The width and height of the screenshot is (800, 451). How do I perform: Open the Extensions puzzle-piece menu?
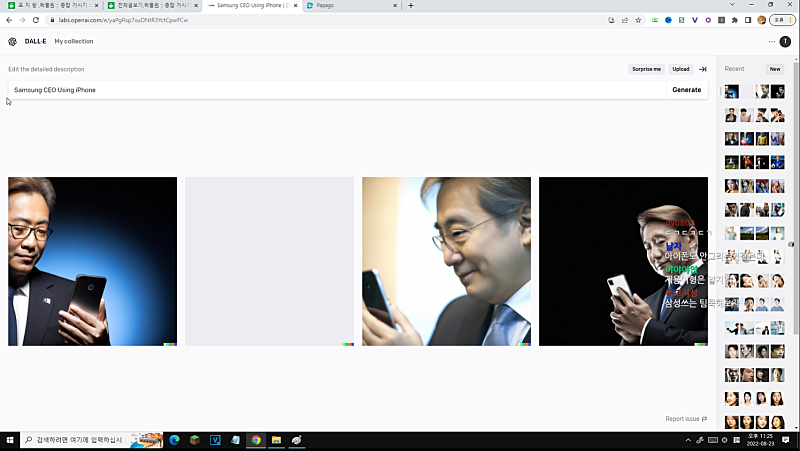[735, 20]
